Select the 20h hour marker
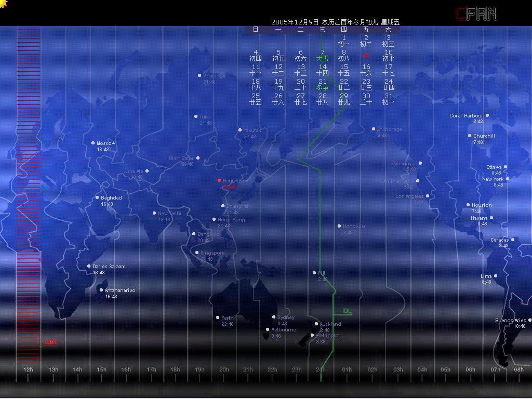This screenshot has width=532, height=399. (224, 369)
